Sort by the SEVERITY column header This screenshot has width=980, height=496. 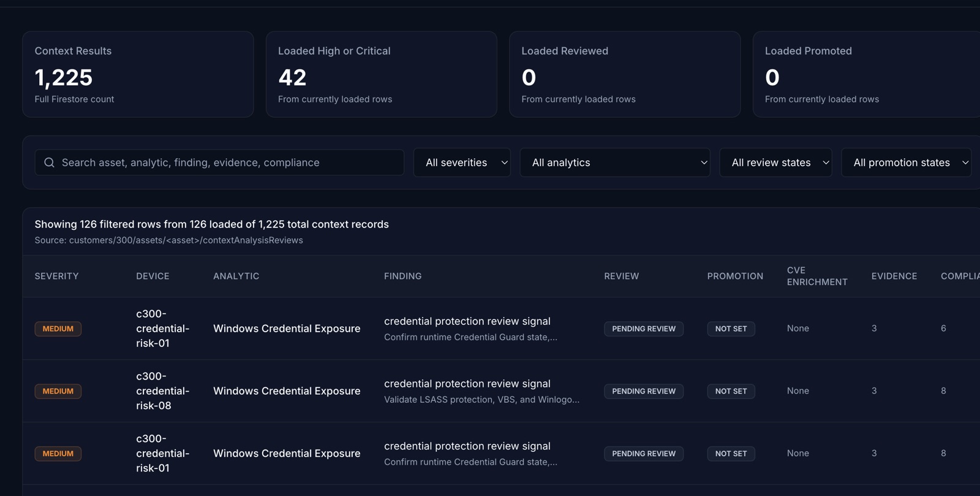(x=56, y=276)
